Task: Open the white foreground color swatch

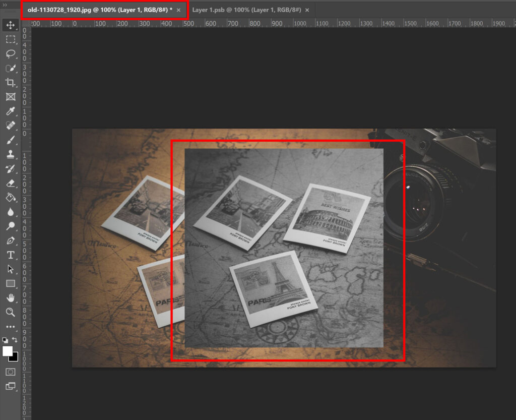Action: 7,351
